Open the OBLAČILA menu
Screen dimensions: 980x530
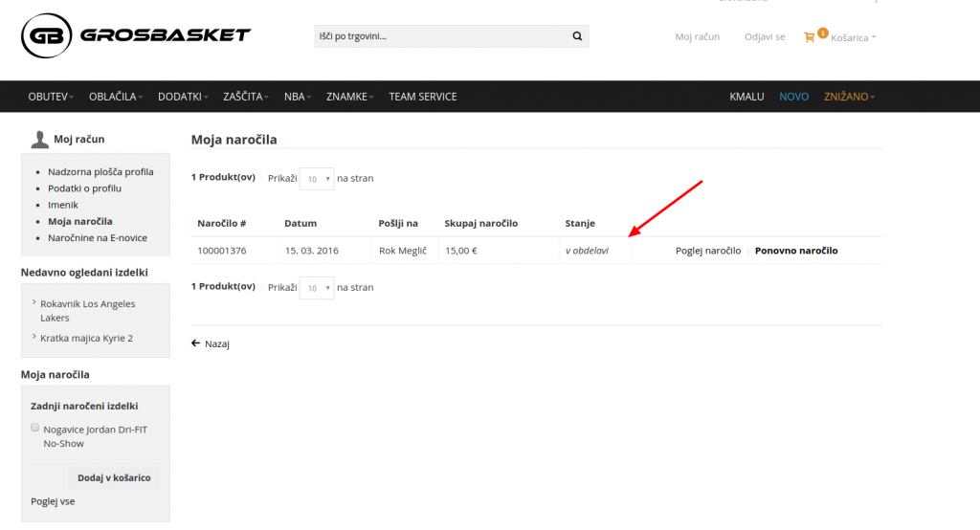(x=115, y=97)
